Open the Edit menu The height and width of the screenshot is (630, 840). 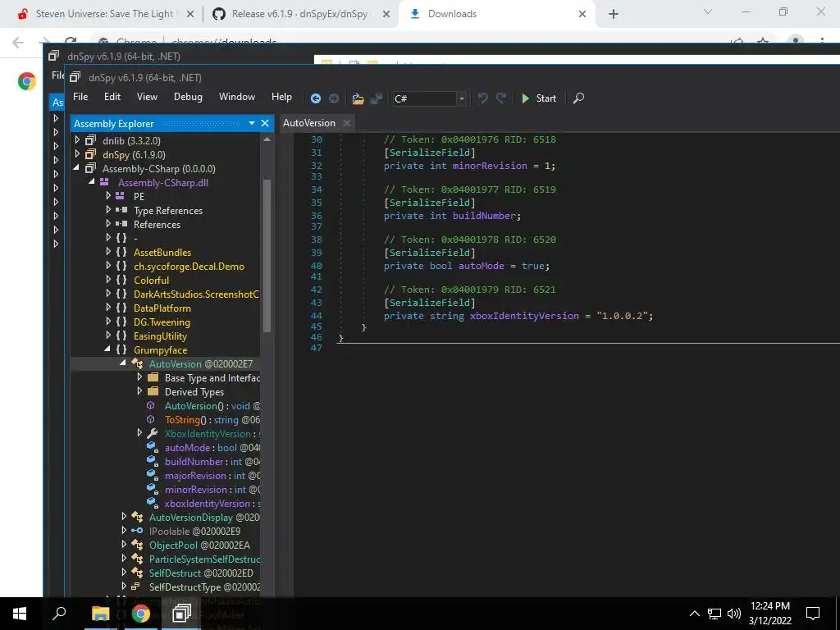point(112,97)
